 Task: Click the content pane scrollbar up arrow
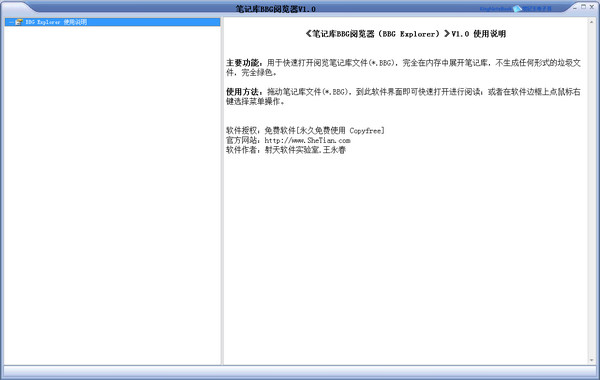(592, 22)
